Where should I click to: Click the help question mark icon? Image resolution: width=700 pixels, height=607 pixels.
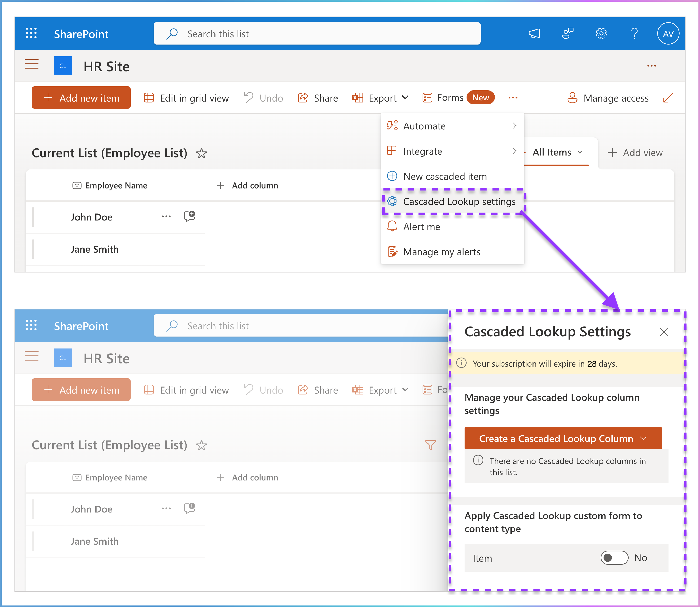(x=634, y=33)
